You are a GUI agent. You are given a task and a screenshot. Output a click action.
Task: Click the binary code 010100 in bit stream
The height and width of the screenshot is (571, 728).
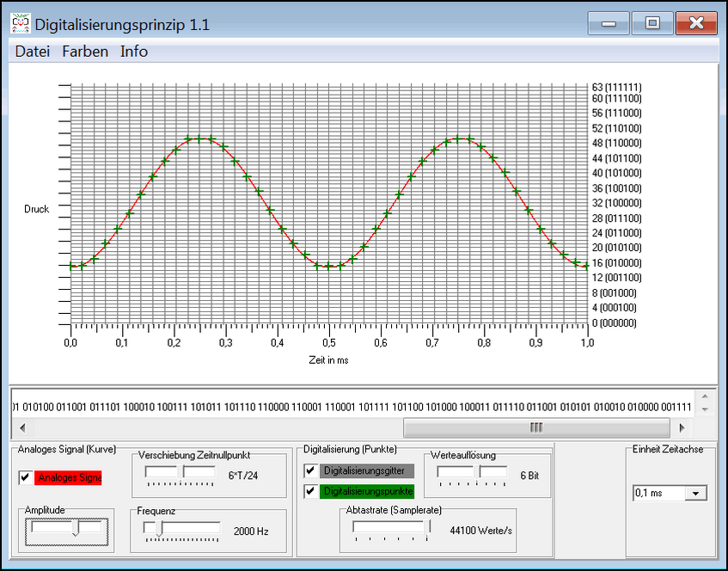[38, 407]
